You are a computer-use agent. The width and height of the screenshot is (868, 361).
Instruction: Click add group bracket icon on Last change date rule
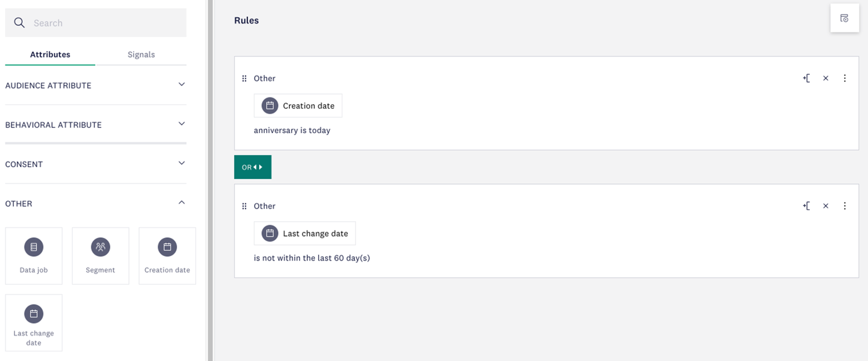coord(806,206)
